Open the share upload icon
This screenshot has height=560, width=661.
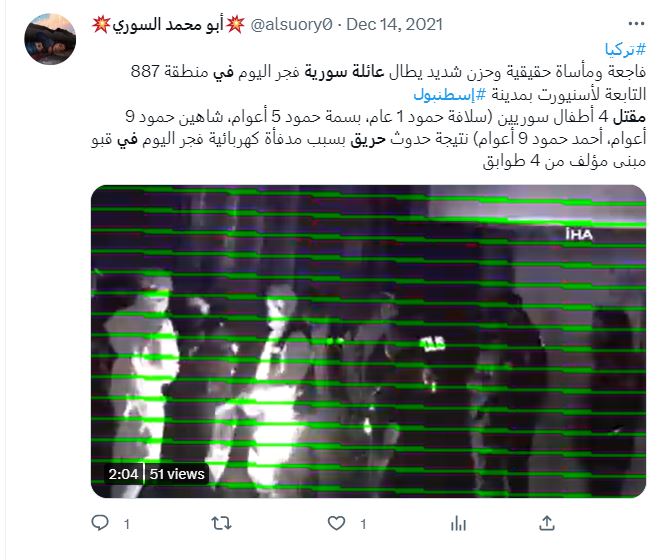(x=547, y=523)
